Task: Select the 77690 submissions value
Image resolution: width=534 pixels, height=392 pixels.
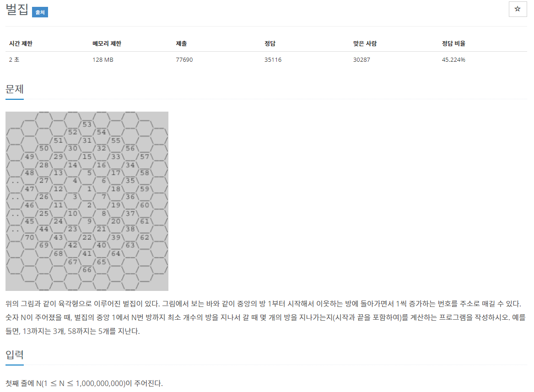Action: point(184,59)
